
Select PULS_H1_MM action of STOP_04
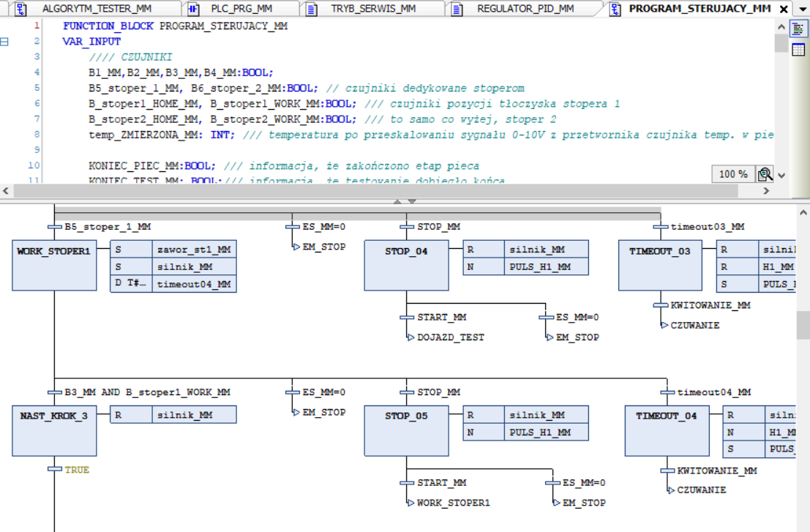coord(546,267)
